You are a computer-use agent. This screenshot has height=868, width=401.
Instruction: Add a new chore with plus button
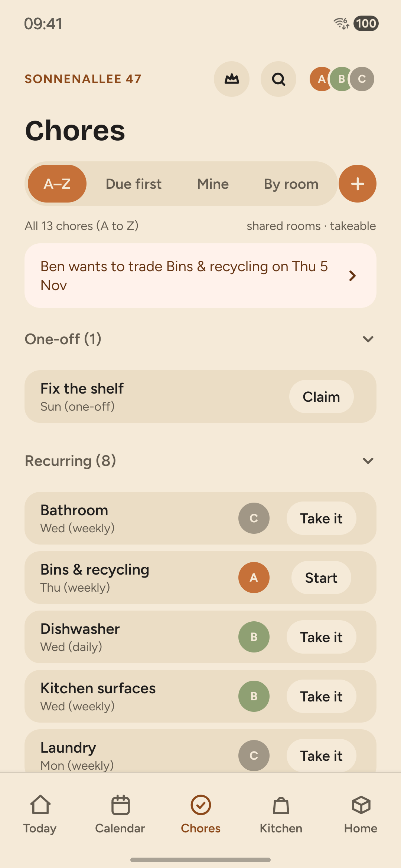(x=358, y=184)
